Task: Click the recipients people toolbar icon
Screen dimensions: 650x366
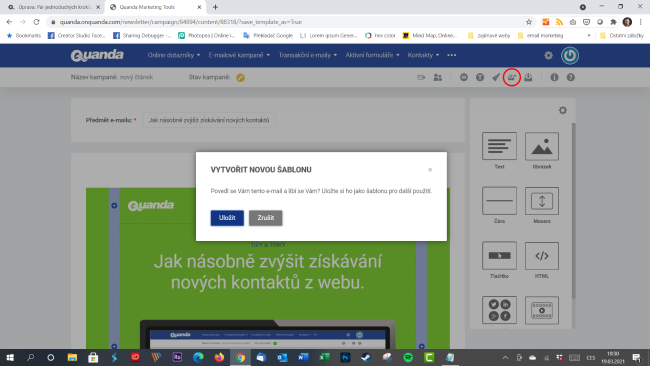Action: [437, 77]
